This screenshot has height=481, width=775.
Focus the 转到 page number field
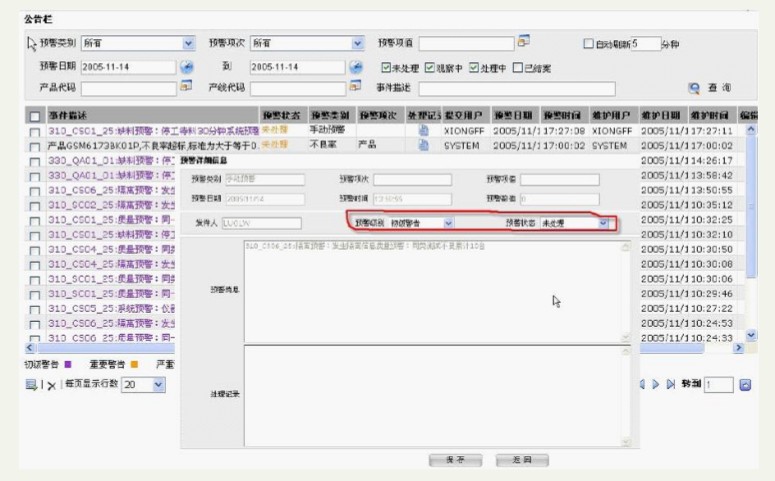pos(719,385)
